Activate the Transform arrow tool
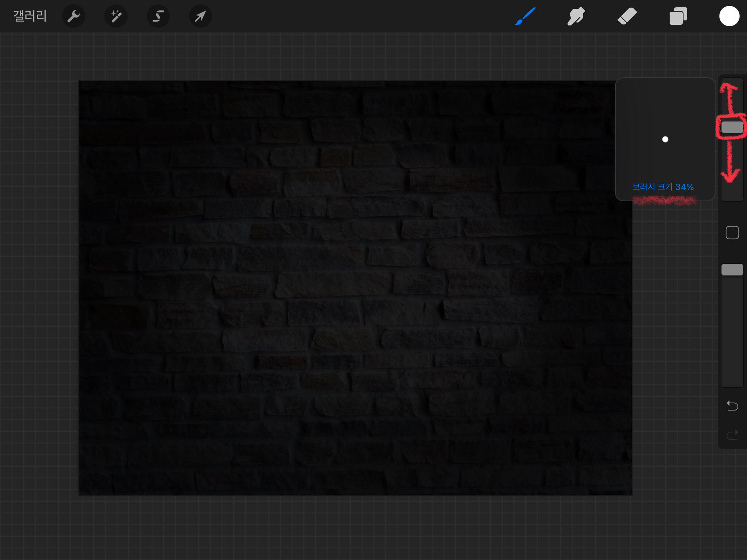The image size is (747, 560). click(200, 16)
